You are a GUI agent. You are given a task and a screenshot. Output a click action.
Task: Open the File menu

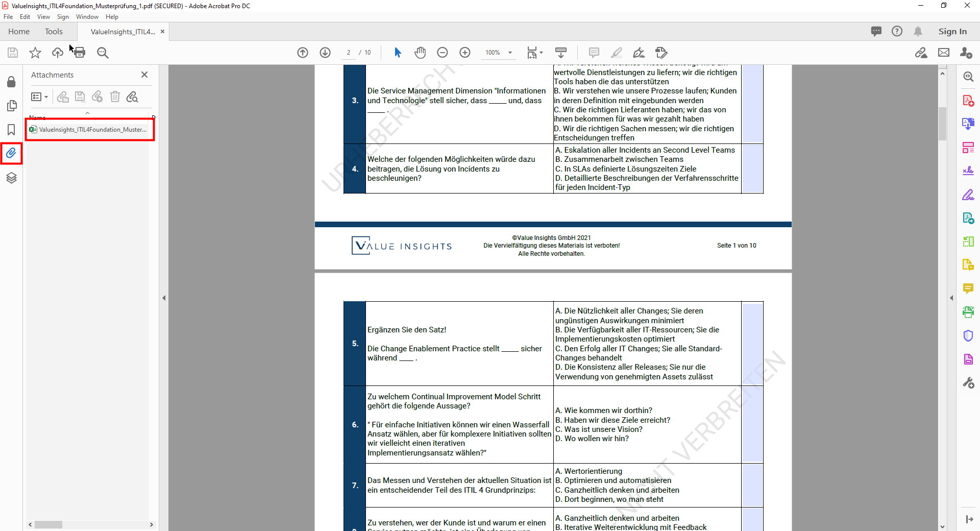point(8,17)
